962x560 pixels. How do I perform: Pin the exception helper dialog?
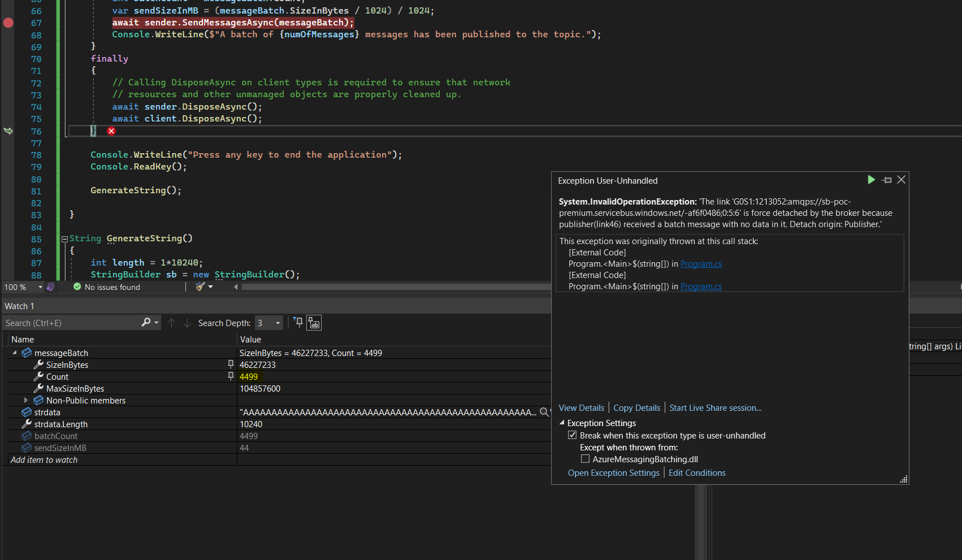click(x=886, y=180)
